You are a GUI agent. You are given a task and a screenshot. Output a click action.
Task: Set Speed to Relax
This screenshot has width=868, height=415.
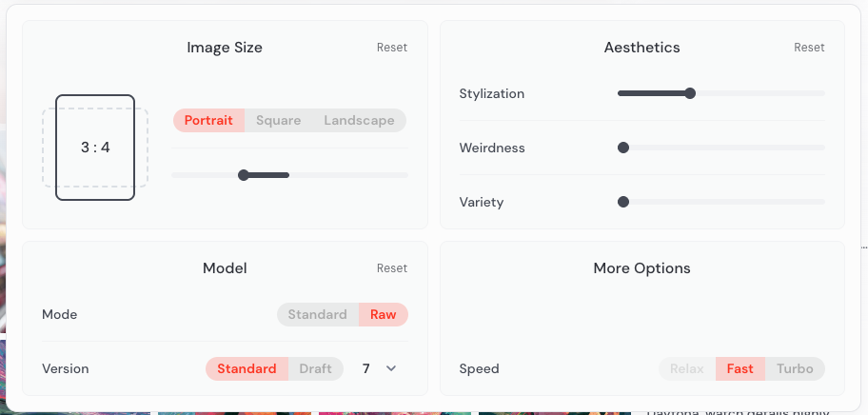(686, 369)
